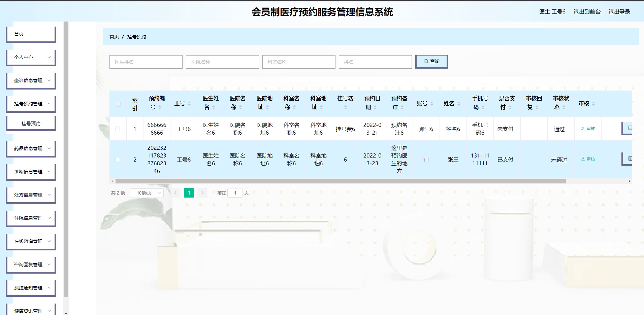This screenshot has width=644, height=315.
Task: Click 首页 in breadcrumb
Action: click(114, 37)
